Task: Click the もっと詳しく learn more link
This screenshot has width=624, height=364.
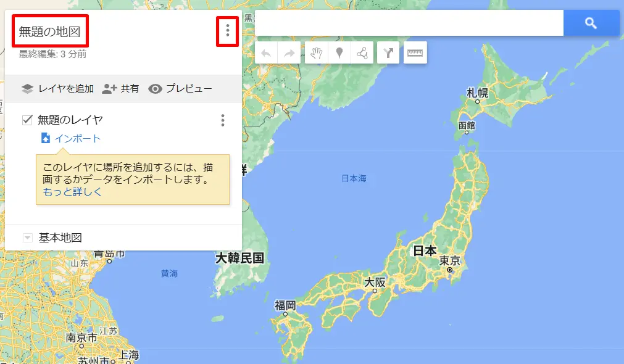Action: point(72,192)
